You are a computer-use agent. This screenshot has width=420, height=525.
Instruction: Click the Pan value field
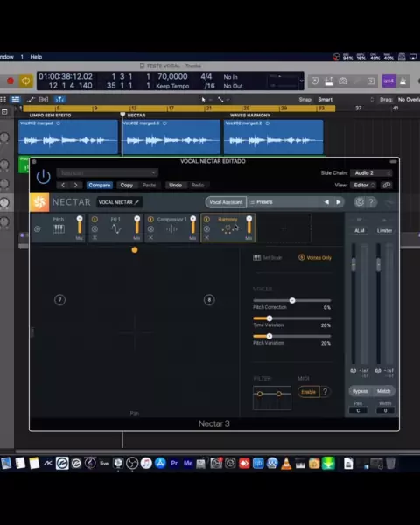(358, 410)
